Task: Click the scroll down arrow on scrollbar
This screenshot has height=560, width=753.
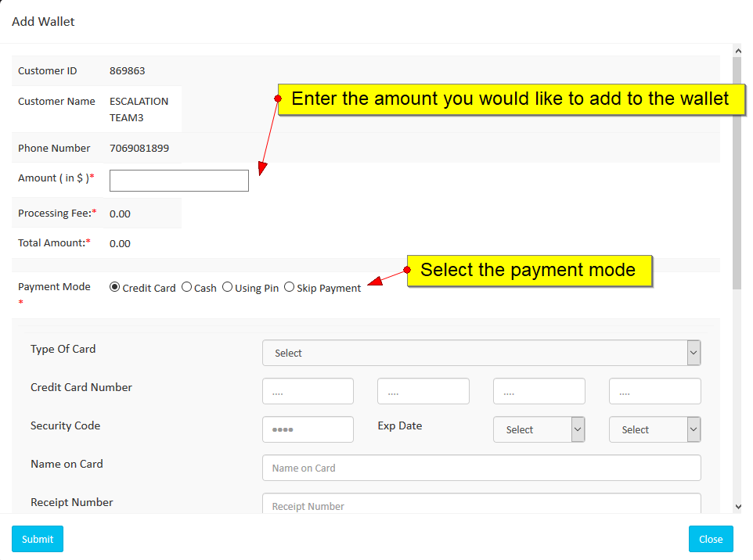Action: pyautogui.click(x=737, y=507)
